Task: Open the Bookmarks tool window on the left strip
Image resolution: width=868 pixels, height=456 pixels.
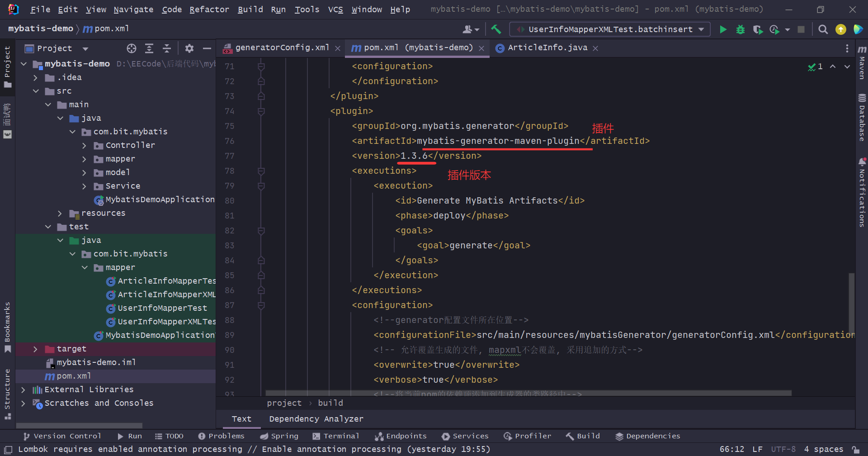Action: [x=7, y=327]
